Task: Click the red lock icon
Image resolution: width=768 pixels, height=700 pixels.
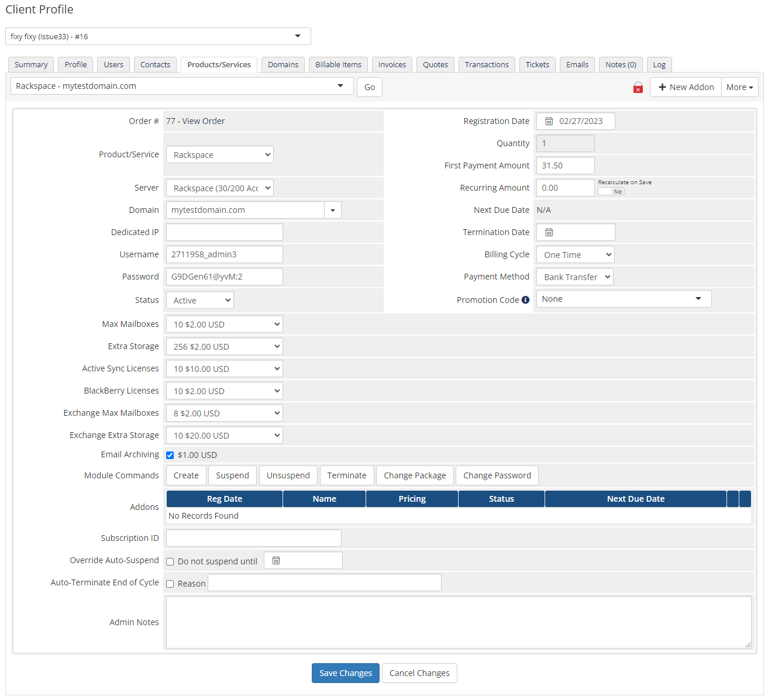Action: point(638,88)
